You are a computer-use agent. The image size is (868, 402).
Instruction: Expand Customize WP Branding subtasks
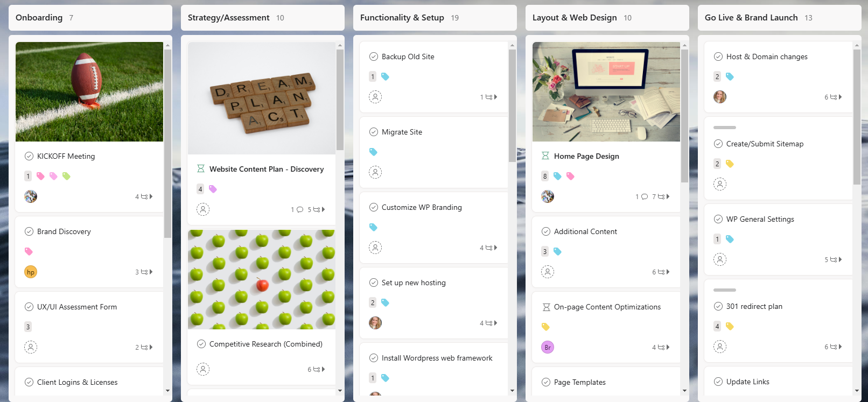[x=495, y=248]
